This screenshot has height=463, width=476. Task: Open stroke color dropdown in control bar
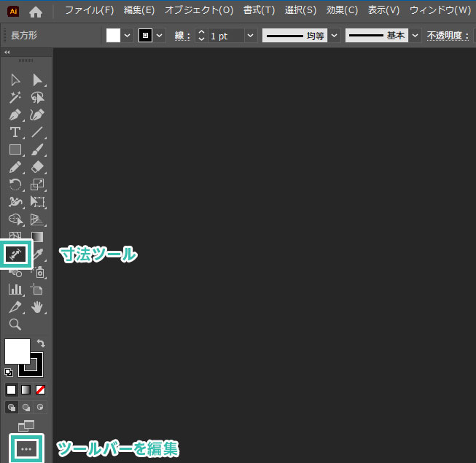pyautogui.click(x=159, y=36)
